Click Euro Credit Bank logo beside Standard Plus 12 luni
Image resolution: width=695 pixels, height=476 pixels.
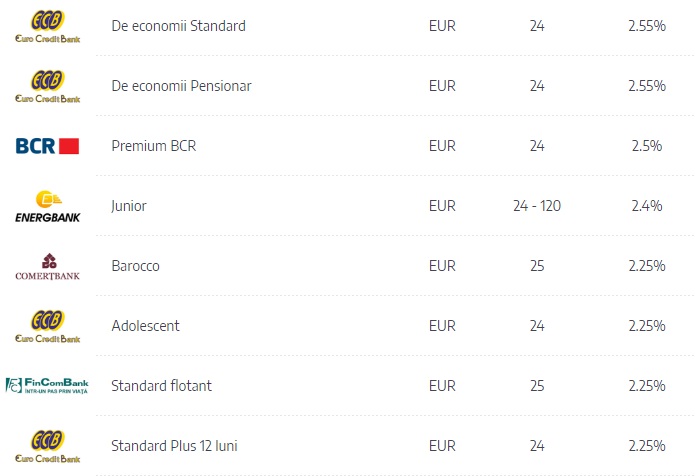(x=47, y=446)
